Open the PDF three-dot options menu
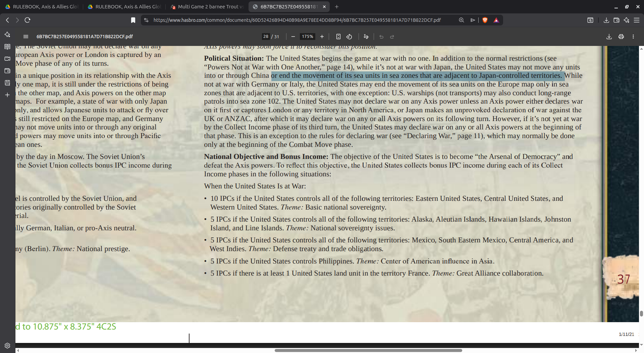The image size is (644, 353). point(633,37)
